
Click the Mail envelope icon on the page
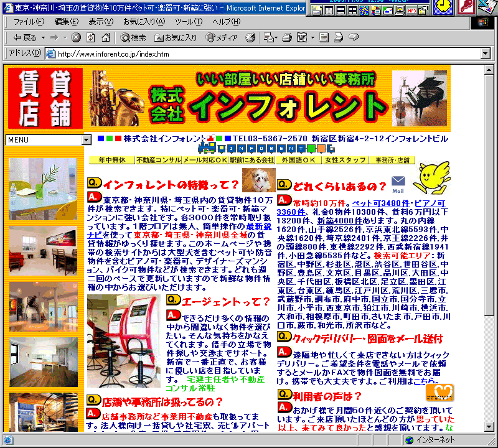pyautogui.click(x=398, y=184)
